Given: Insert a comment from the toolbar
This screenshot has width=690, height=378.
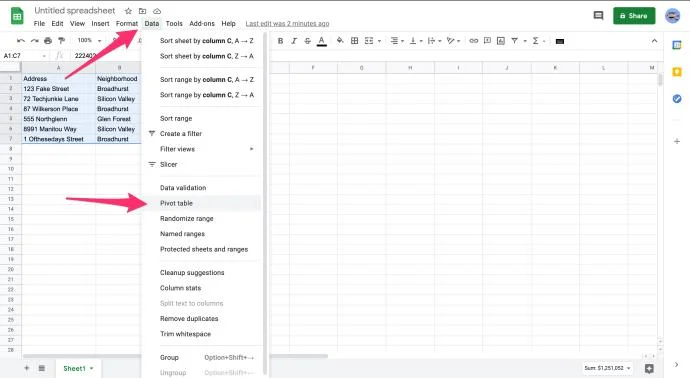Looking at the screenshot, I should tap(487, 41).
